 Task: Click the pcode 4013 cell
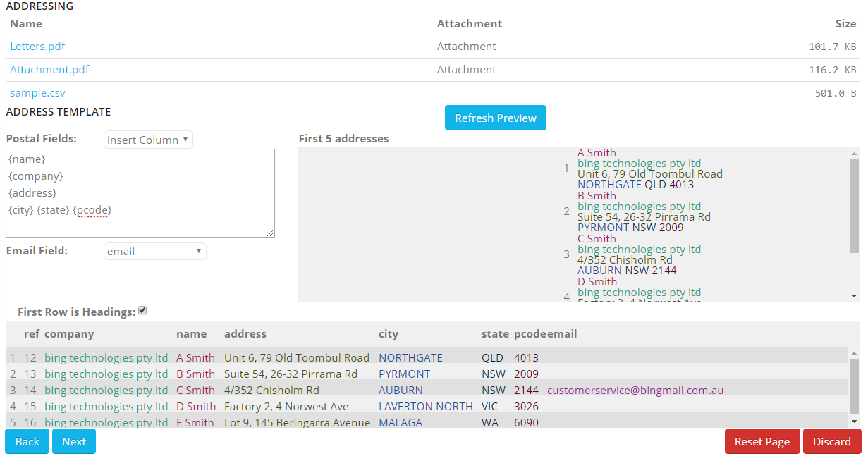[x=526, y=358]
